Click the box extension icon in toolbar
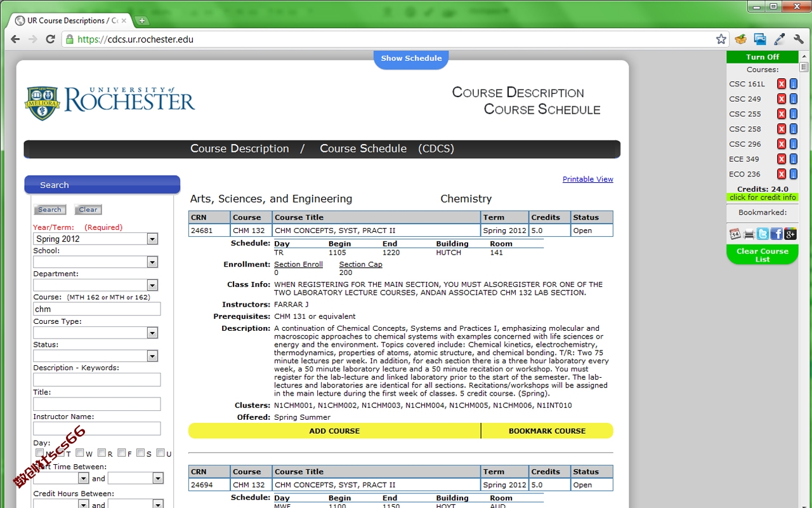Image resolution: width=812 pixels, height=508 pixels. (740, 39)
